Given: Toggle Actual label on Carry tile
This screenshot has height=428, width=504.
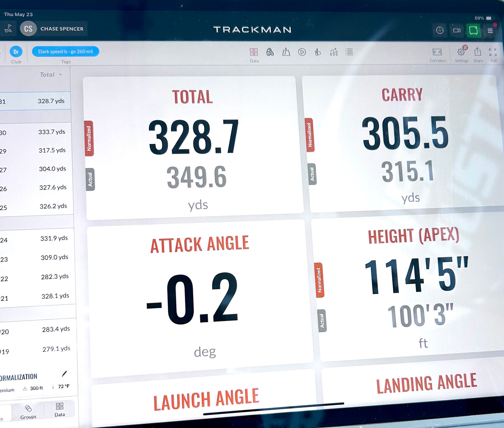Looking at the screenshot, I should tap(312, 174).
